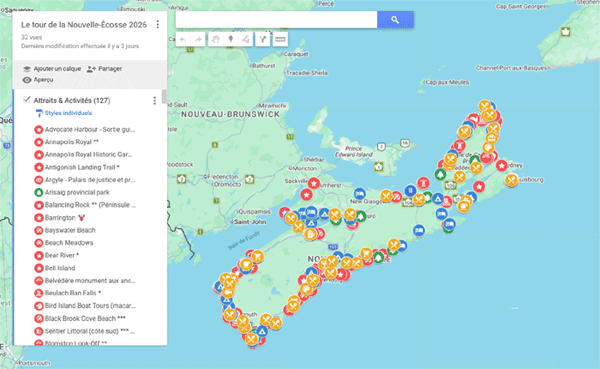600x369 pixels.
Task: Select Sentier Littoral (côte sud) entry
Action: click(90, 331)
